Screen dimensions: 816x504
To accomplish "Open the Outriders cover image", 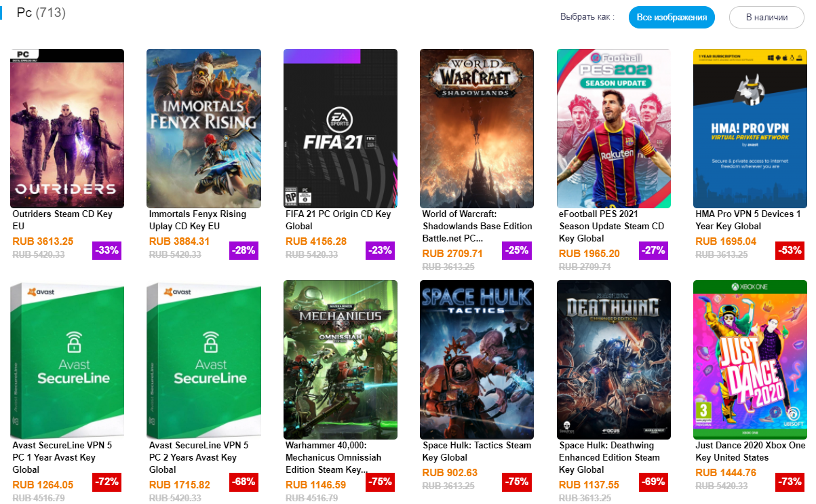I will [x=67, y=128].
